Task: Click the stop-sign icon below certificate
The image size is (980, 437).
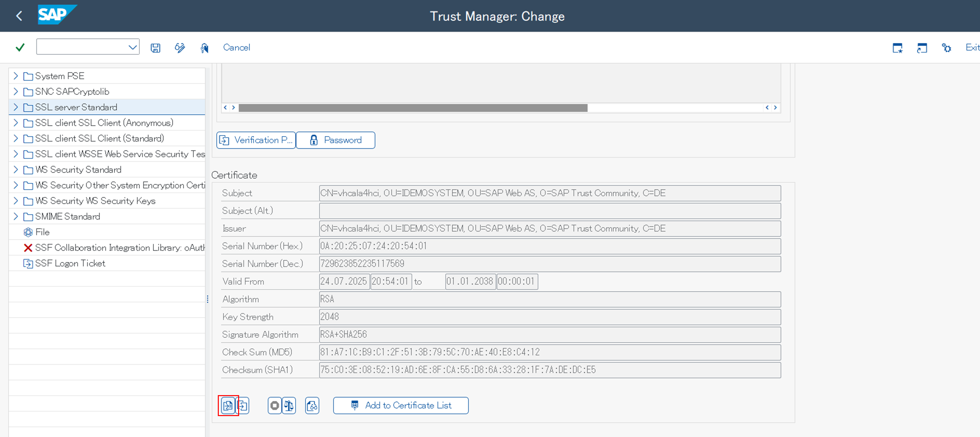Action: (274, 406)
